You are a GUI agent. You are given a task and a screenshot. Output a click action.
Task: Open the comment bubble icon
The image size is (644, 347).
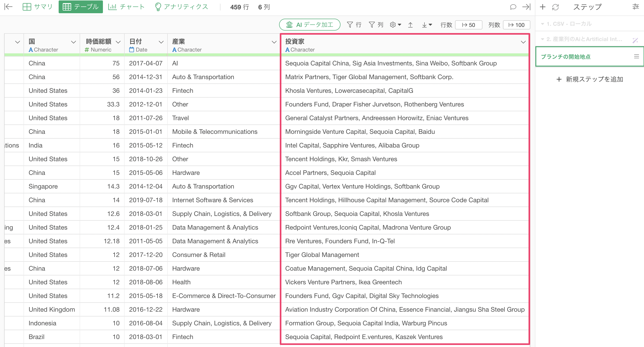tap(513, 7)
